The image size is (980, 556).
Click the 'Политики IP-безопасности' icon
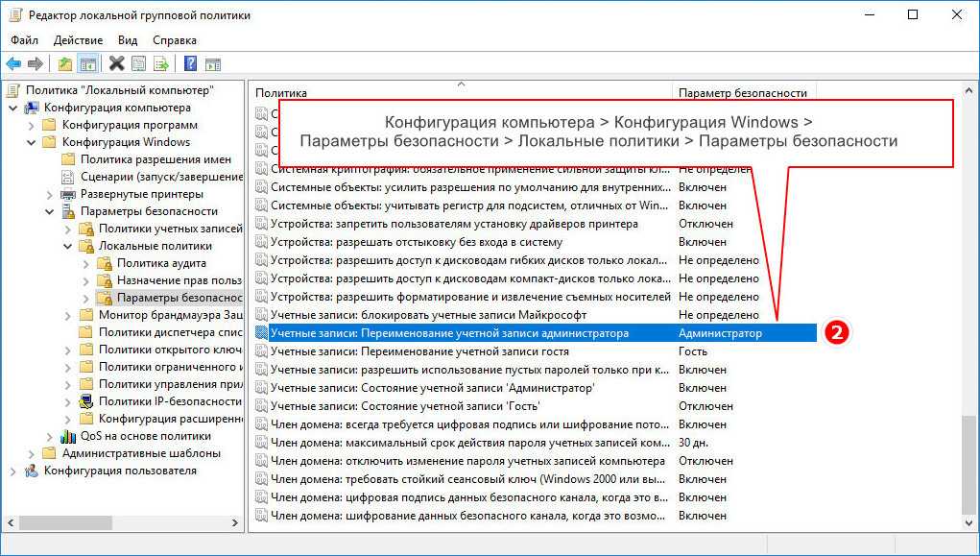[x=87, y=401]
